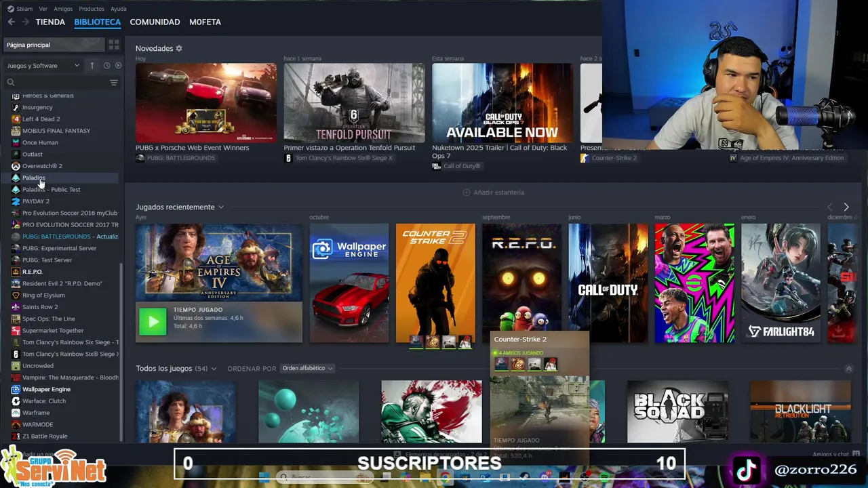The image size is (868, 488).
Task: Select Outlast in game list
Action: point(33,155)
